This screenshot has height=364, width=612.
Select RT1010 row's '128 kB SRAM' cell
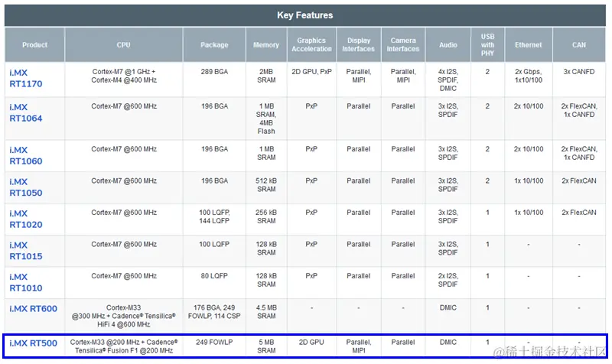(266, 282)
